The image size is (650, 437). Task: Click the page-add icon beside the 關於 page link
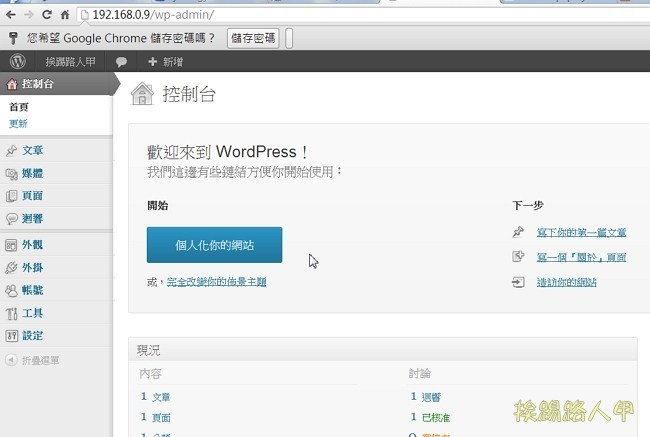(518, 257)
